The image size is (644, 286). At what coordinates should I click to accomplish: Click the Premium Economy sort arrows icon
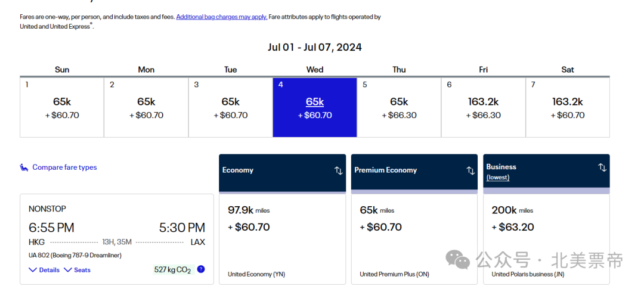470,170
